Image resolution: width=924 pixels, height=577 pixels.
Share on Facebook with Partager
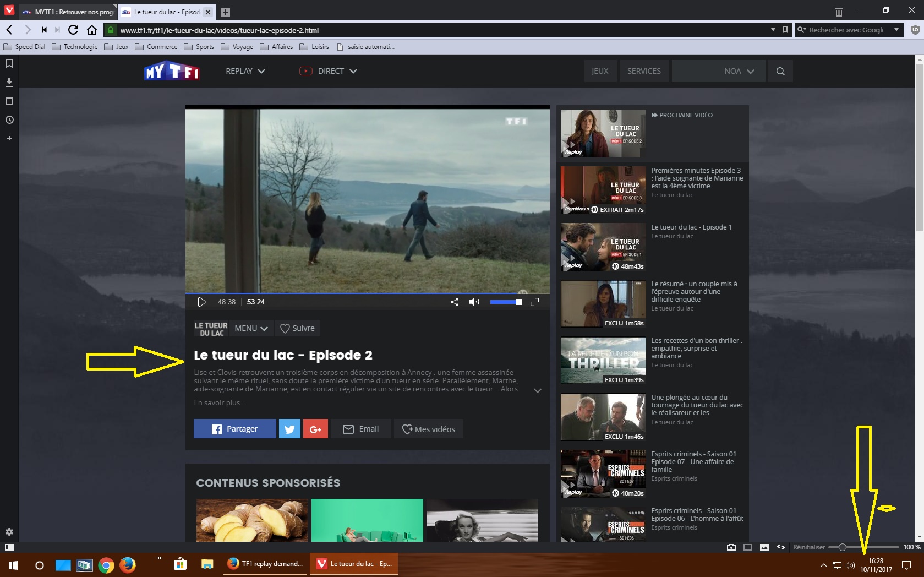tap(235, 429)
